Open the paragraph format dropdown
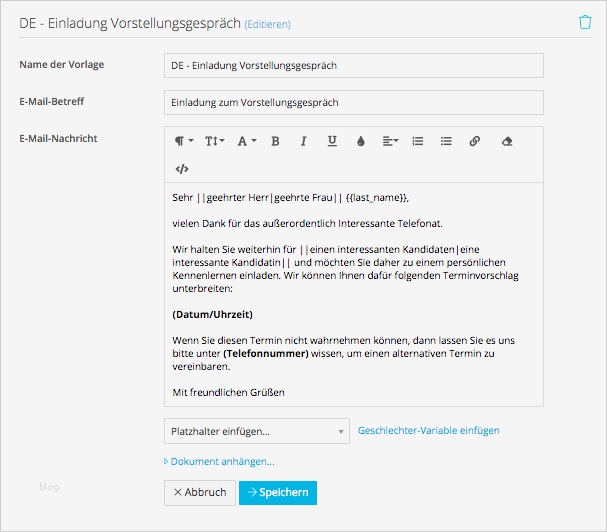The width and height of the screenshot is (607, 532). (x=185, y=141)
